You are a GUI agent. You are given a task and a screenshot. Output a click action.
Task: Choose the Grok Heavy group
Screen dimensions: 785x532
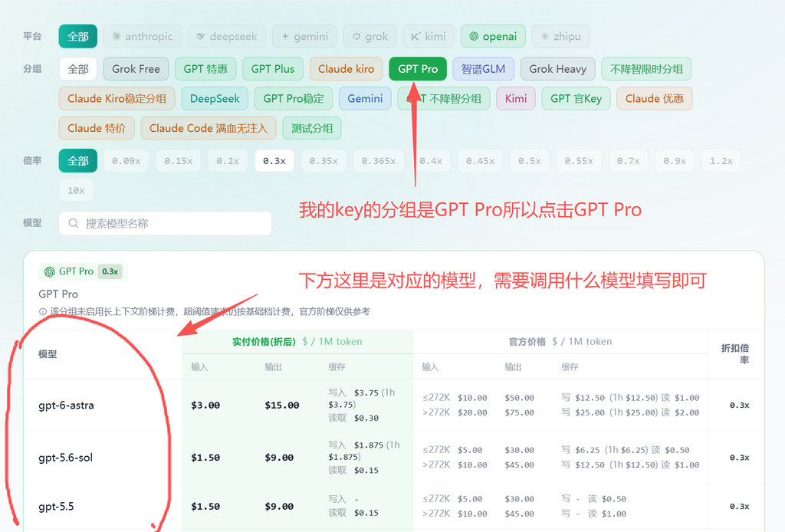pyautogui.click(x=558, y=69)
